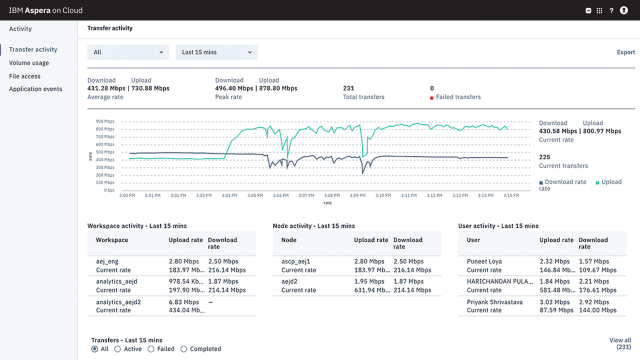This screenshot has width=640, height=360.
Task: Open Volume usage in the sidebar
Action: click(x=29, y=63)
